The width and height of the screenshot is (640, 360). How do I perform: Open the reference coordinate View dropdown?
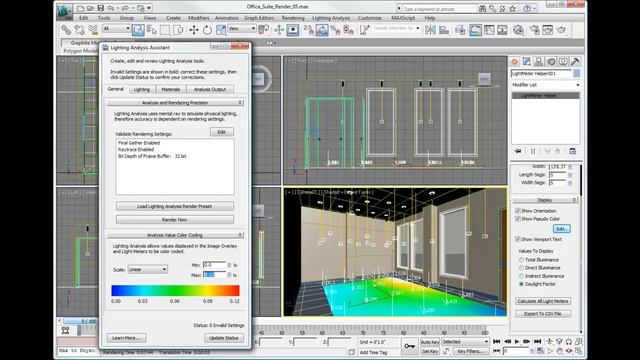click(242, 29)
